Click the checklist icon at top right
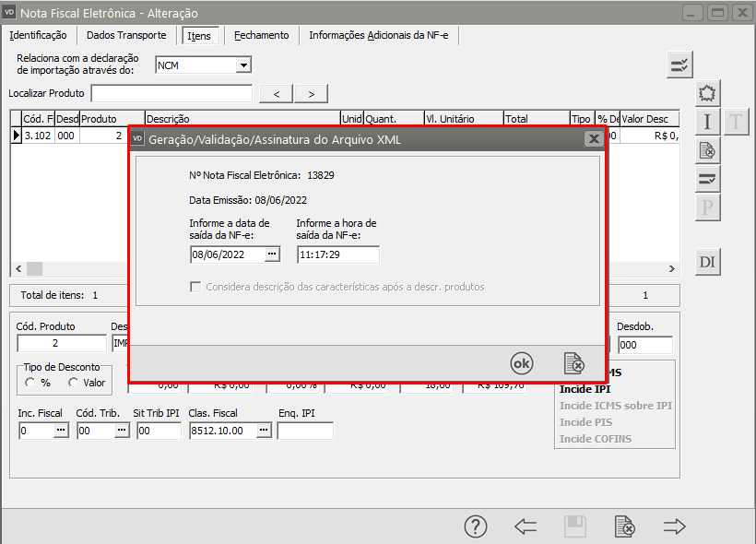Viewport: 756px width, 544px height. click(680, 65)
